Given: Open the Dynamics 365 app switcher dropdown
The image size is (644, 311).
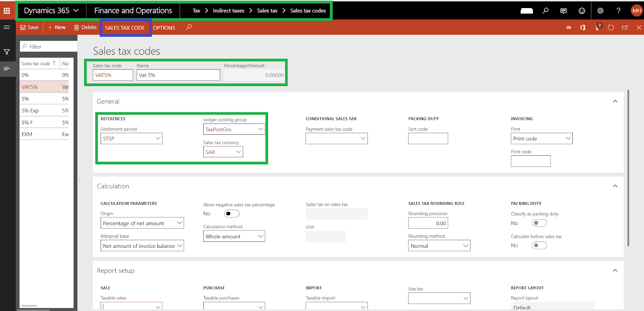Looking at the screenshot, I should (51, 11).
